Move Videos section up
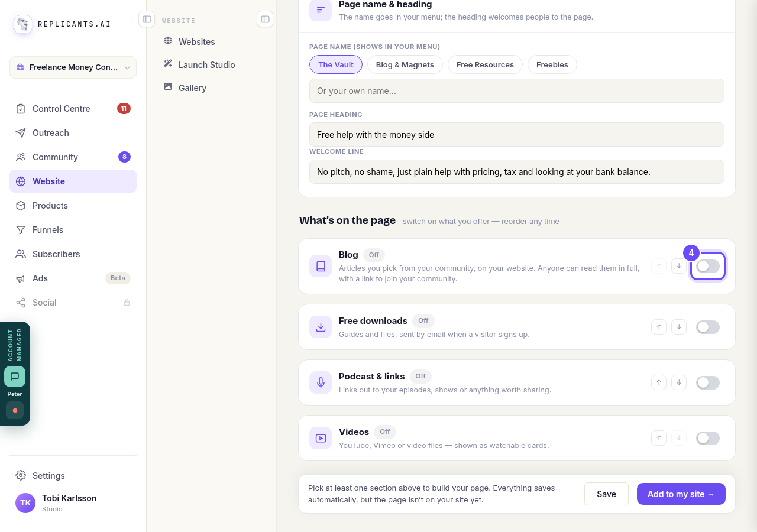Image resolution: width=757 pixels, height=532 pixels. 659,438
